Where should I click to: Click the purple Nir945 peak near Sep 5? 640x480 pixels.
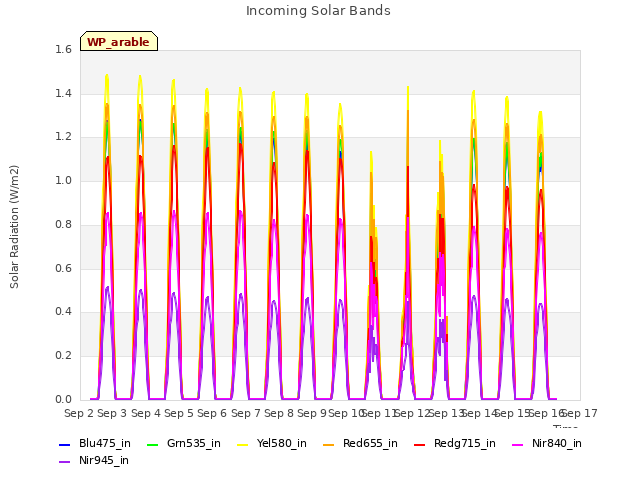pos(173,293)
